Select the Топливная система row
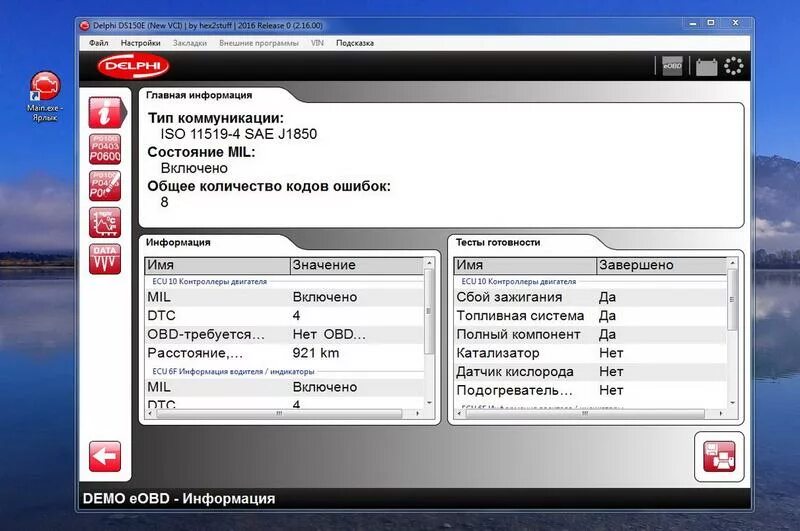800x531 pixels. 590,316
